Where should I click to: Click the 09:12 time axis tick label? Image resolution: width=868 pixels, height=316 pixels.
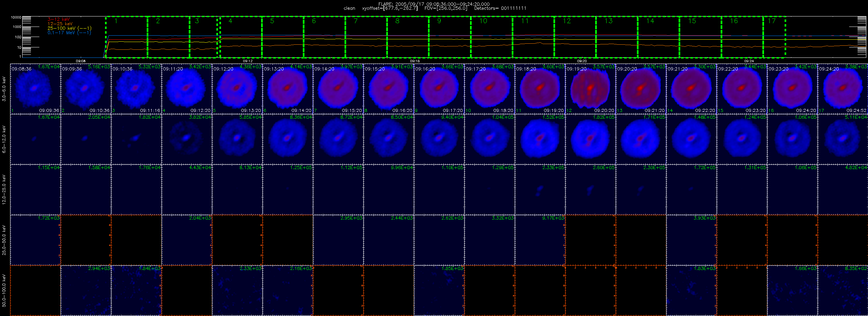point(248,61)
